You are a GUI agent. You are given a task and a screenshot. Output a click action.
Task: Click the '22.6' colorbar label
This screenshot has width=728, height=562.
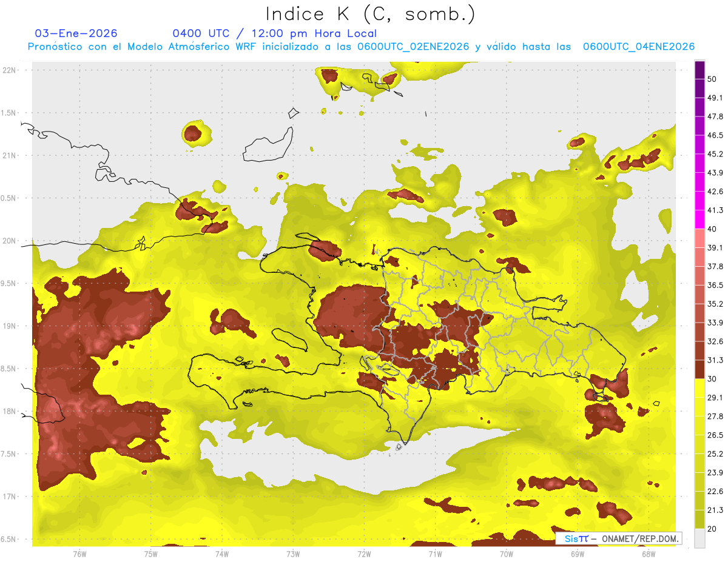[715, 492]
